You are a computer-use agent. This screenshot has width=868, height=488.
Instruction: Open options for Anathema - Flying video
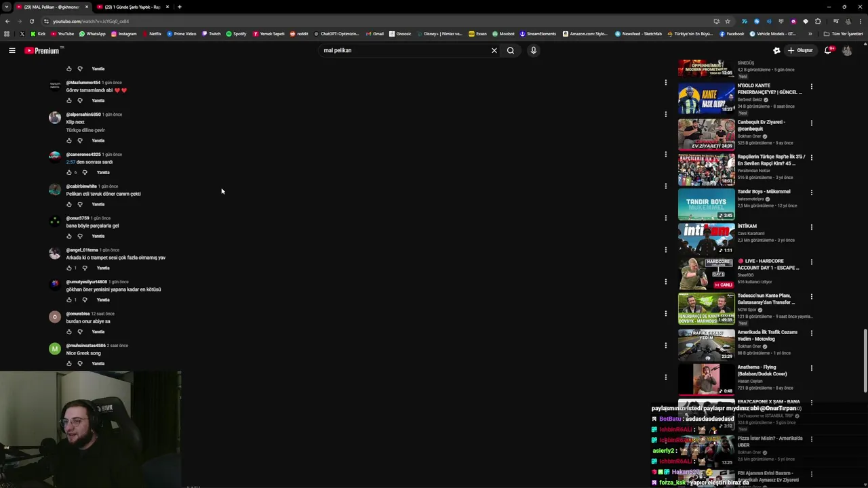[811, 368]
